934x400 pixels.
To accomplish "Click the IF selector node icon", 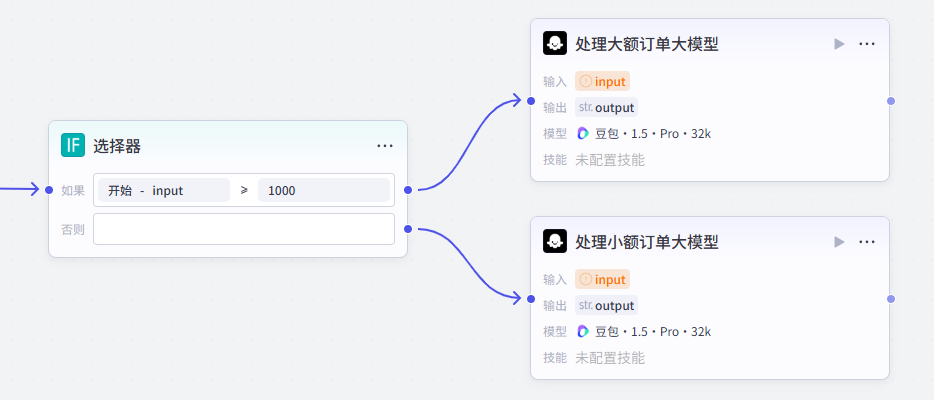I will pos(72,146).
